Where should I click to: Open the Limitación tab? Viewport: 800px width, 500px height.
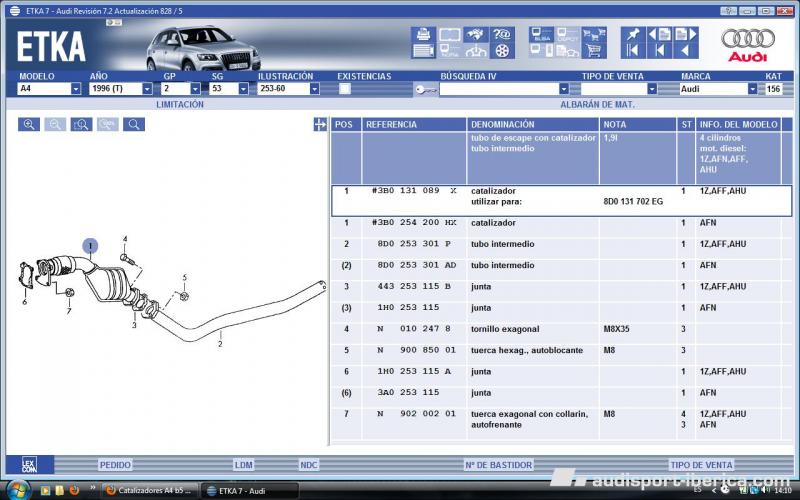[x=180, y=105]
